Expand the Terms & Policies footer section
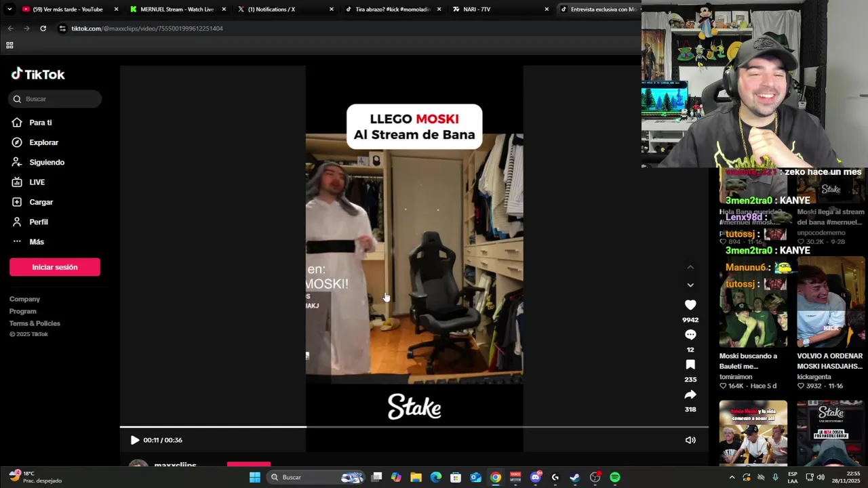The image size is (868, 488). 35,323
